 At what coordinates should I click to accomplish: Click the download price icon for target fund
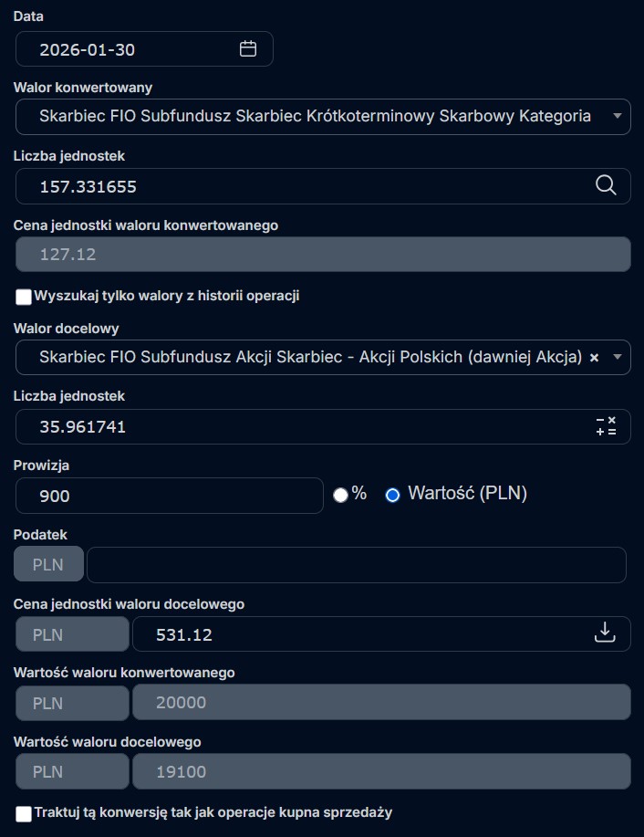pyautogui.click(x=606, y=633)
